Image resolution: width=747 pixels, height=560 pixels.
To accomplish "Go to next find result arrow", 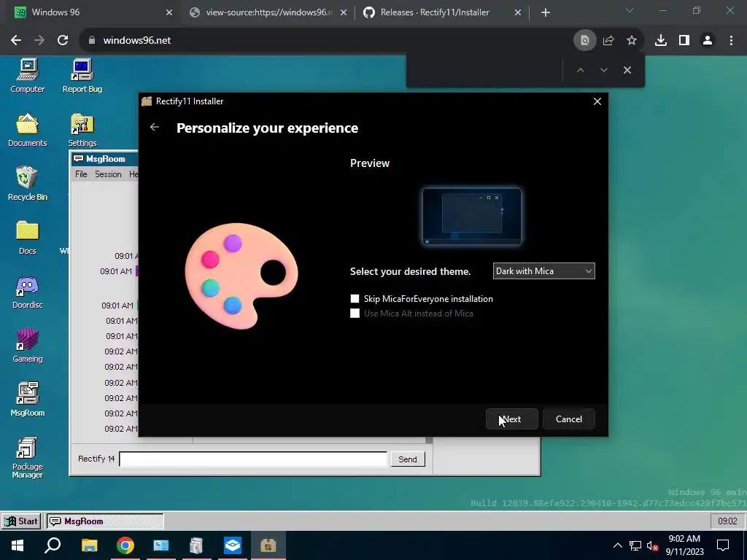I will point(603,70).
